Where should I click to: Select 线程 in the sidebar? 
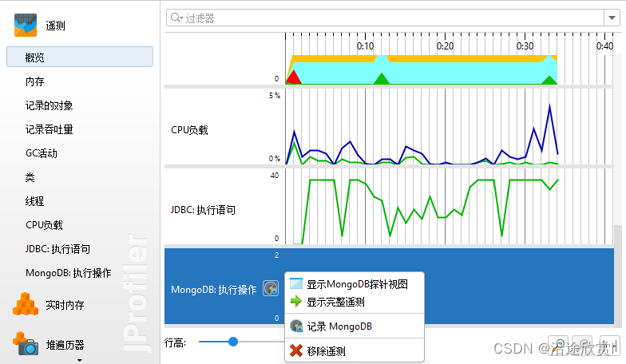[35, 201]
